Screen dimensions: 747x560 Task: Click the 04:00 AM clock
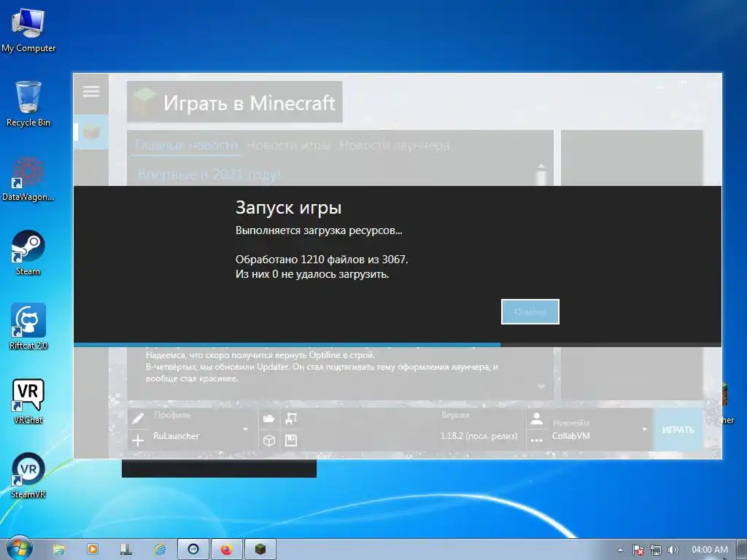click(709, 550)
